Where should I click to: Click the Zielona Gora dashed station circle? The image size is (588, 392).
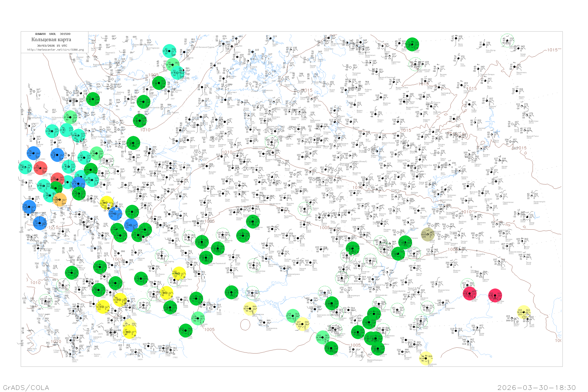pyautogui.click(x=102, y=173)
